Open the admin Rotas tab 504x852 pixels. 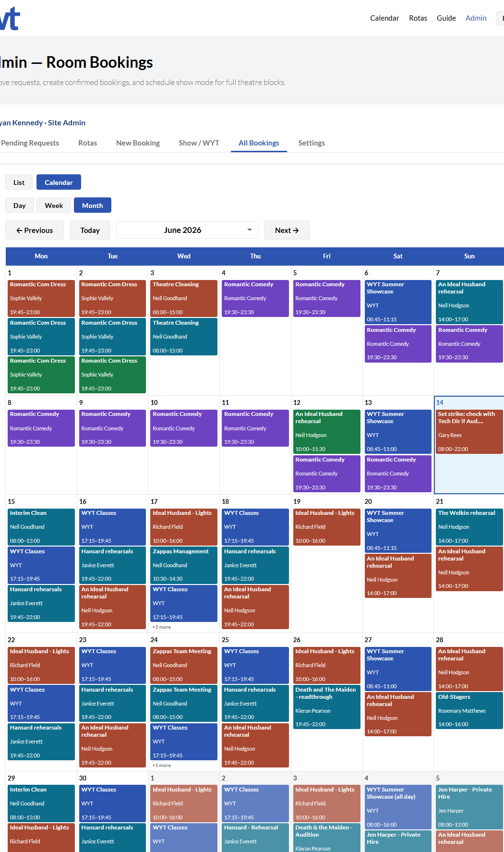87,143
